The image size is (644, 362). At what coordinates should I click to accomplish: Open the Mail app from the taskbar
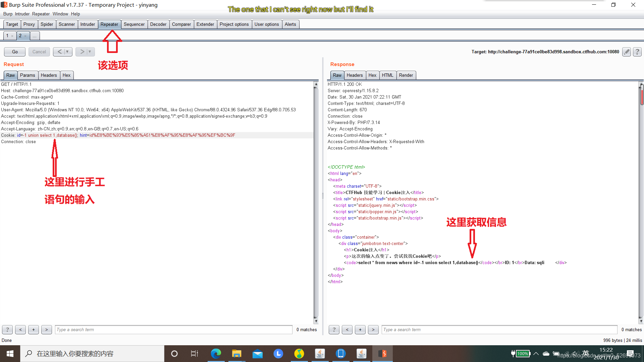258,354
